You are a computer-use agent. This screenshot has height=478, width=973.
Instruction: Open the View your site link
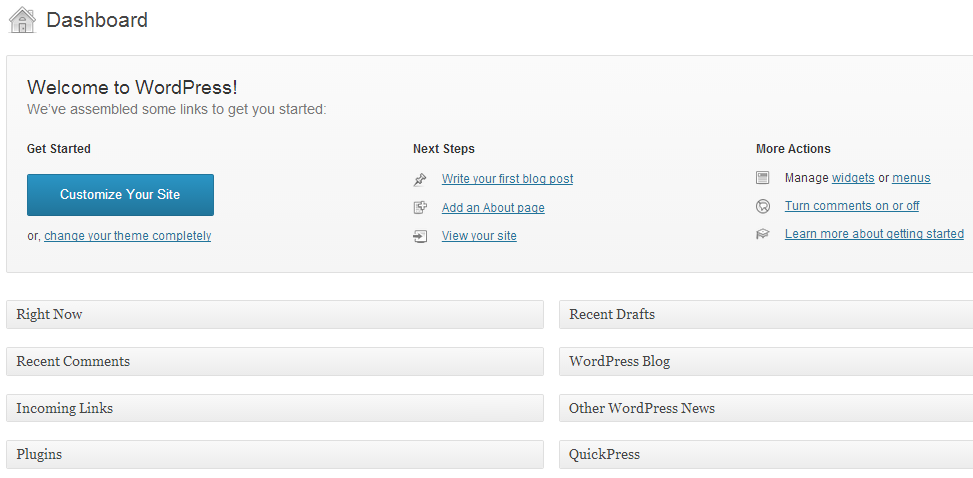click(x=479, y=236)
